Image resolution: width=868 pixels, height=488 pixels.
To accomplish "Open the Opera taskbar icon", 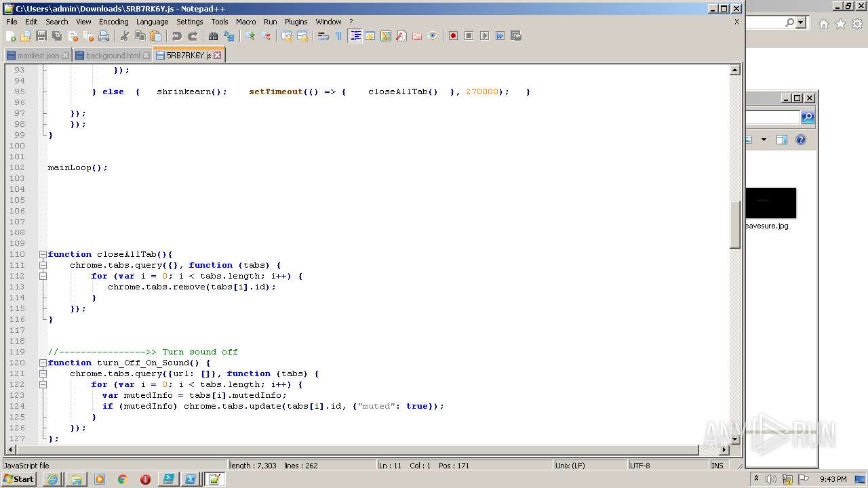I will point(145,479).
